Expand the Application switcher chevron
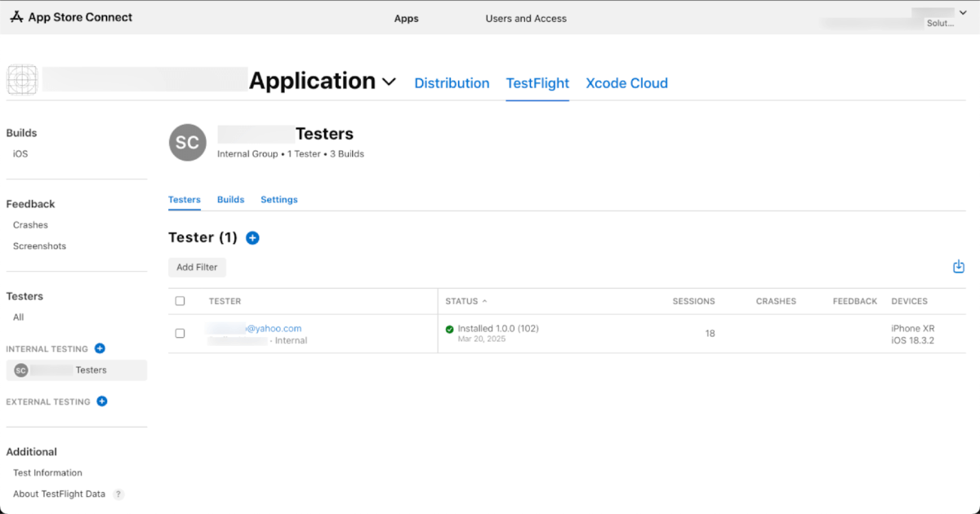This screenshot has height=514, width=980. [x=389, y=82]
